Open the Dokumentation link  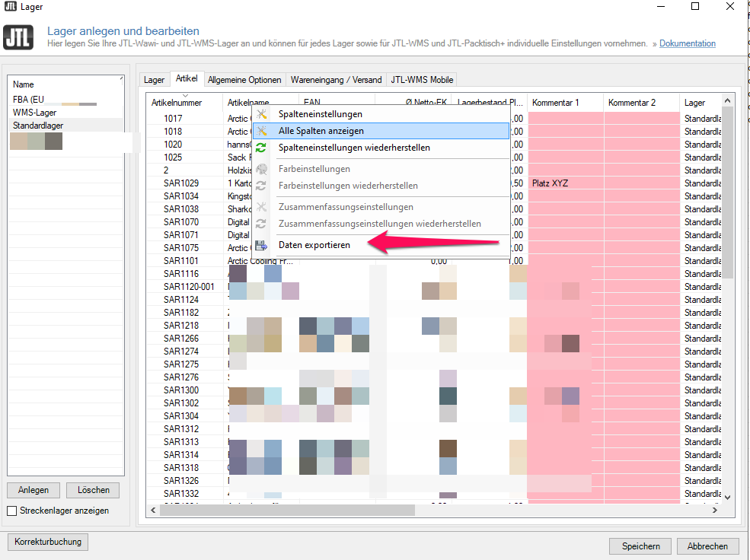click(688, 43)
